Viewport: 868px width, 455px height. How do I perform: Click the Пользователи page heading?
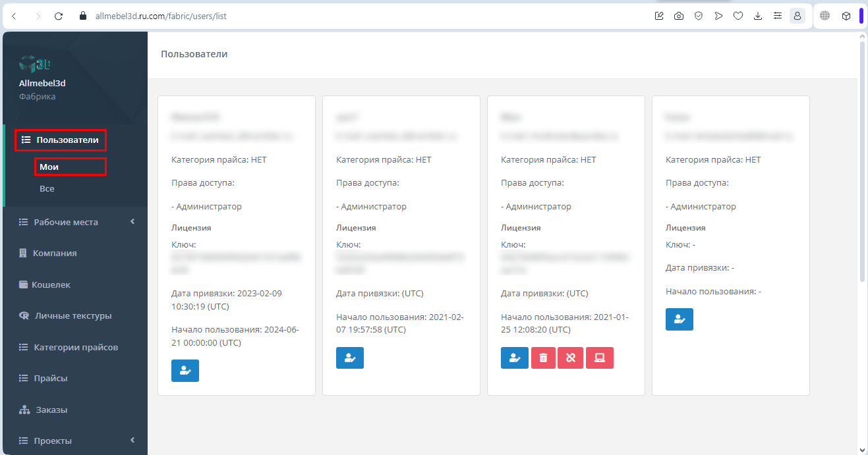click(194, 54)
